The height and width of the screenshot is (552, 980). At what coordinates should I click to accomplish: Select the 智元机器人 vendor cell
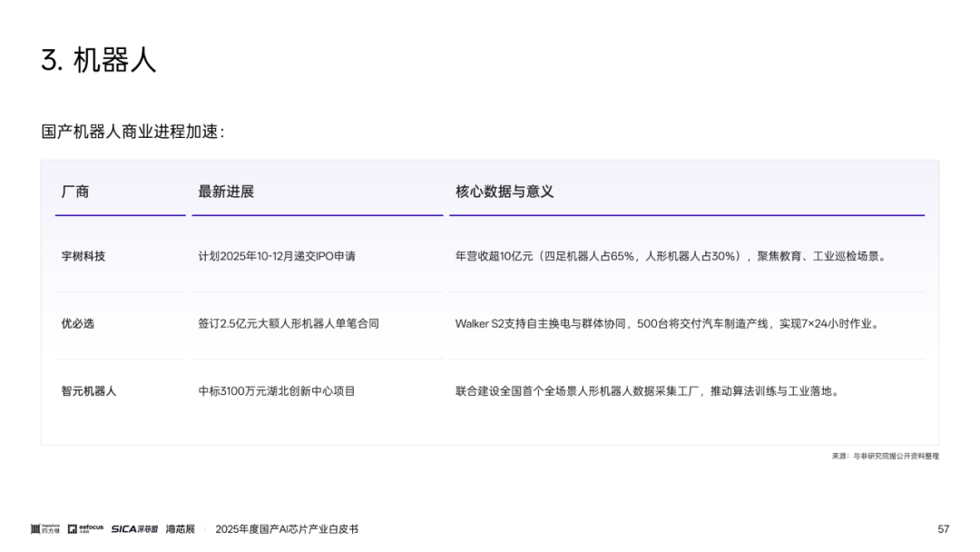89,390
